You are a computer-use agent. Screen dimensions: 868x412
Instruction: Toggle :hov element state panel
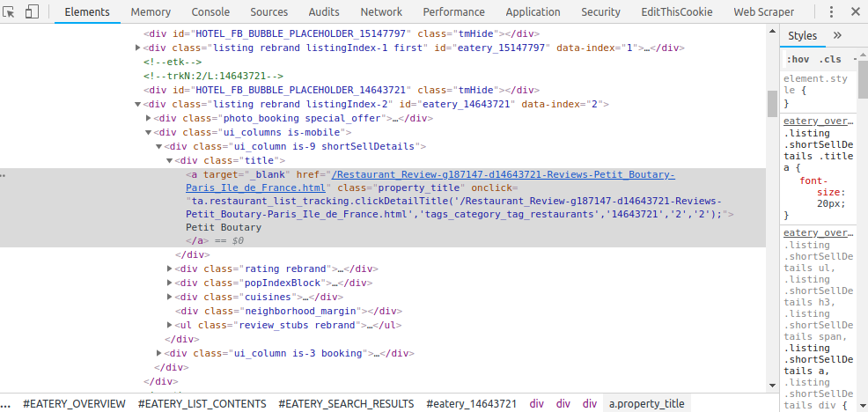[798, 59]
